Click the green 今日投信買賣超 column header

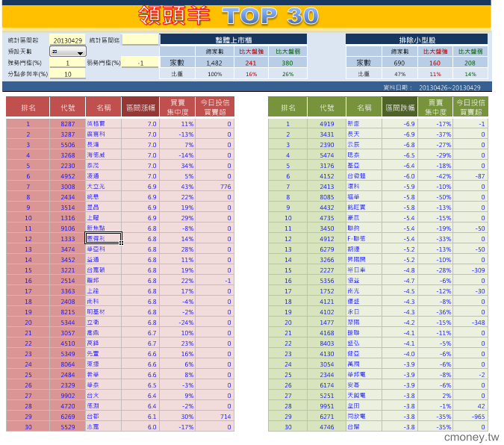470,108
